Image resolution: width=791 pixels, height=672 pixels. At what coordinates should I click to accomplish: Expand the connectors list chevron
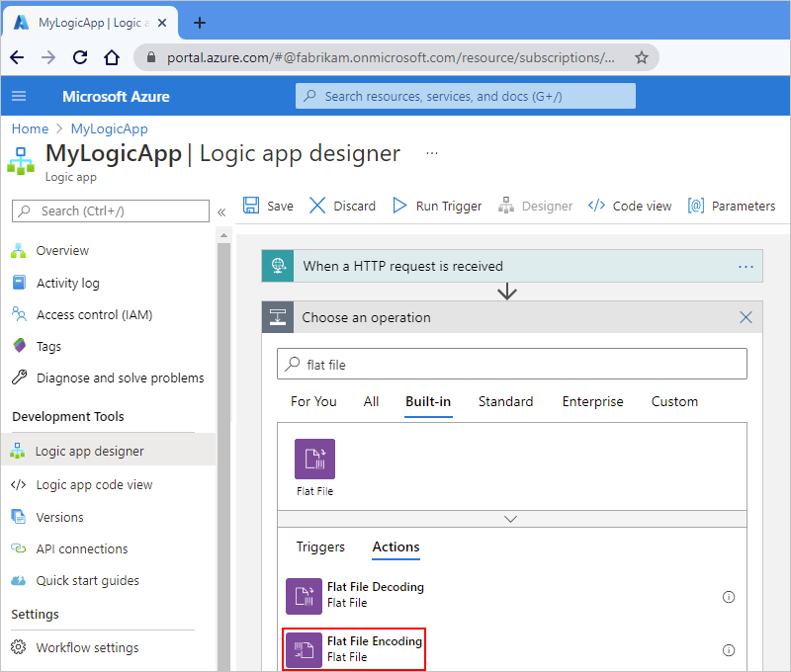pos(511,518)
